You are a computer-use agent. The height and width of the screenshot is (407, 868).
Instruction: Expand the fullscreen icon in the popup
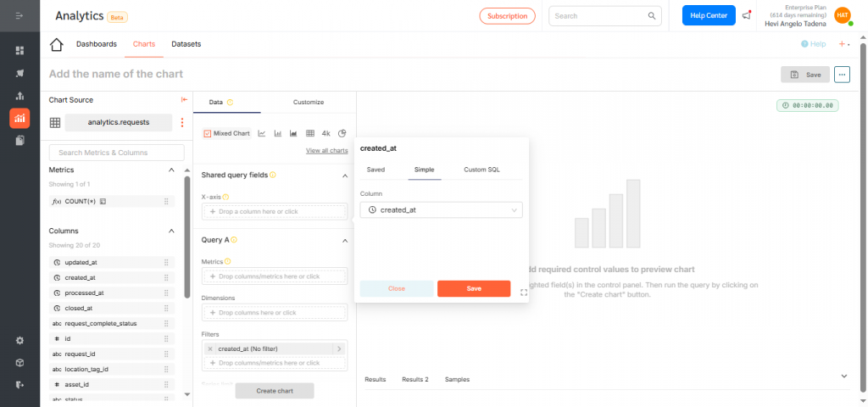pyautogui.click(x=524, y=293)
